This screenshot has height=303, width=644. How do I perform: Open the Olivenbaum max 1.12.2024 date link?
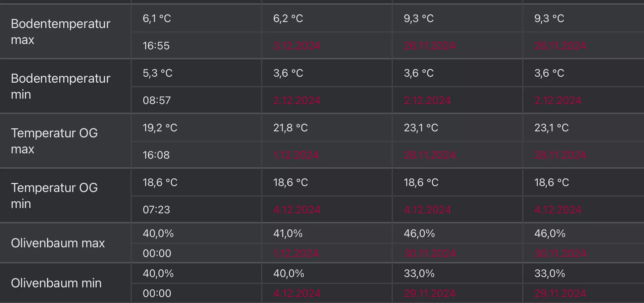[x=296, y=254]
